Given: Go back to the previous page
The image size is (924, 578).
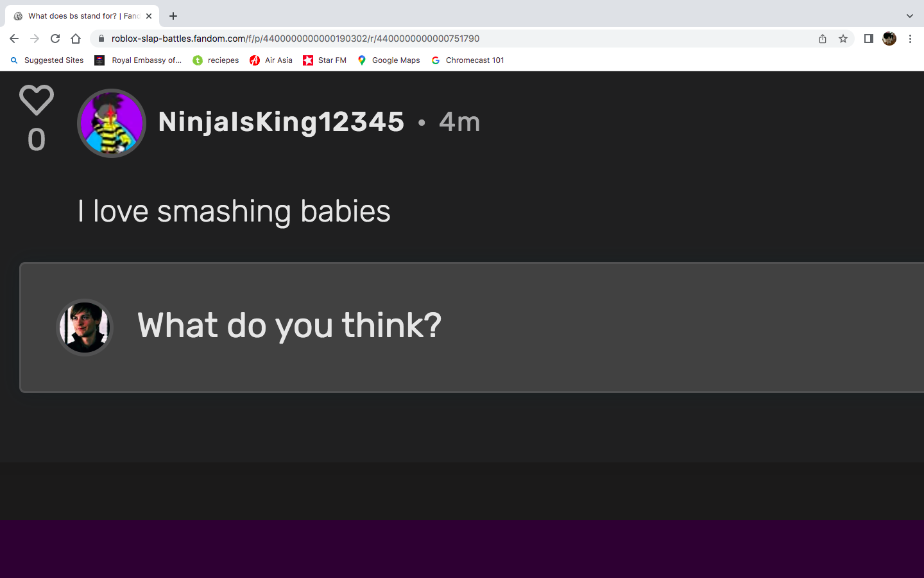Looking at the screenshot, I should 14,39.
